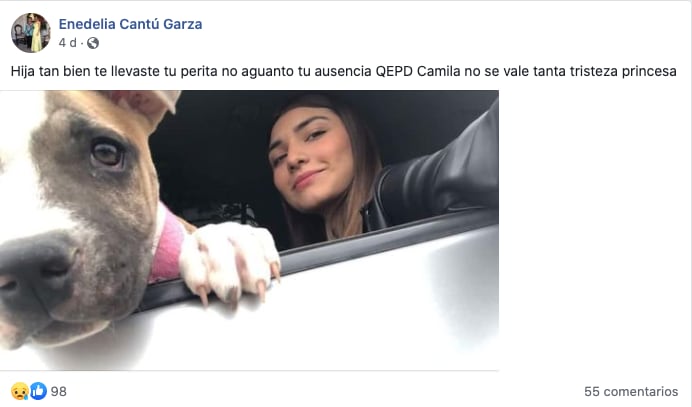
Task: Click the public globe privacy icon
Action: pyautogui.click(x=93, y=43)
